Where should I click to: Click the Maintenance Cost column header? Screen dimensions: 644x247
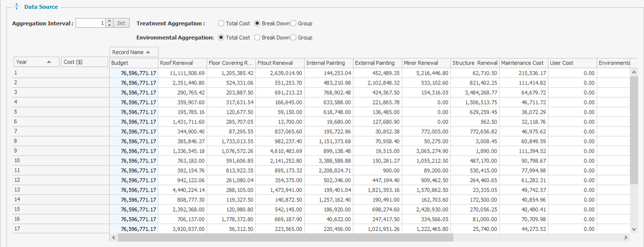coord(523,63)
